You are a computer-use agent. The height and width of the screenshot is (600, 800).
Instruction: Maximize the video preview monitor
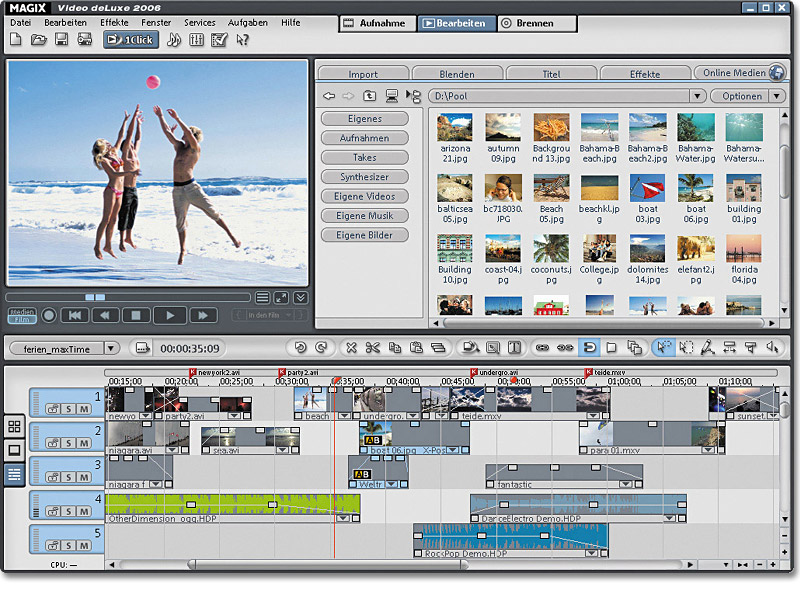pyautogui.click(x=281, y=298)
